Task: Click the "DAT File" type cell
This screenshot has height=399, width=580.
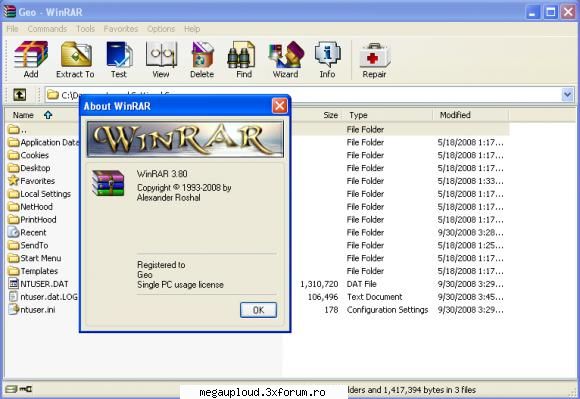Action: (x=361, y=284)
